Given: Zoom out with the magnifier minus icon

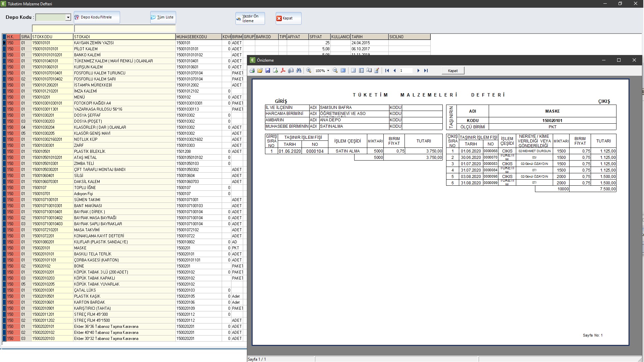Looking at the screenshot, I should coord(335,71).
